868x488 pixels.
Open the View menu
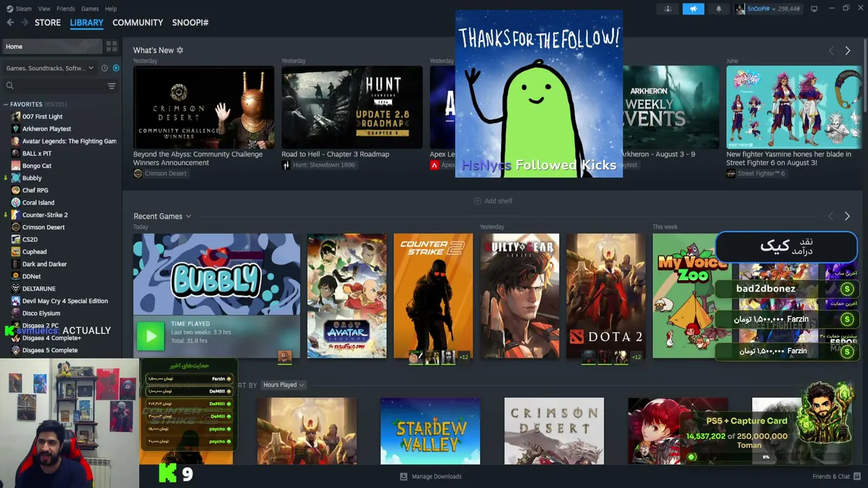44,9
